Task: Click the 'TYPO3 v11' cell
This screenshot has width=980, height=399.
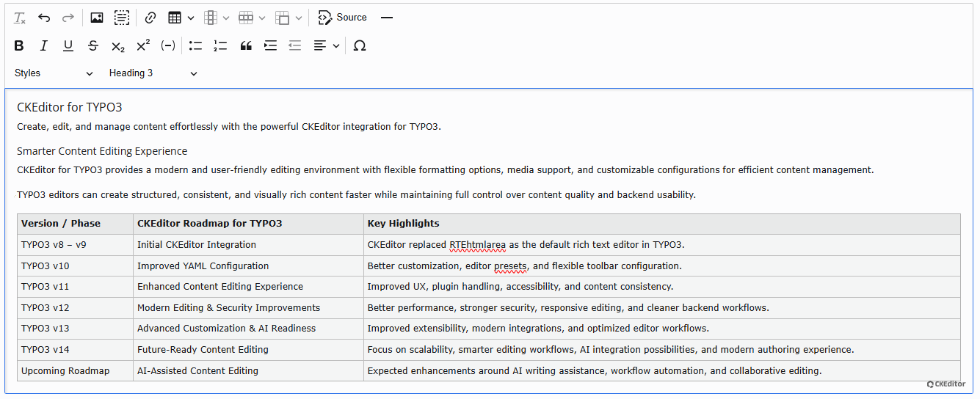Action: click(76, 287)
